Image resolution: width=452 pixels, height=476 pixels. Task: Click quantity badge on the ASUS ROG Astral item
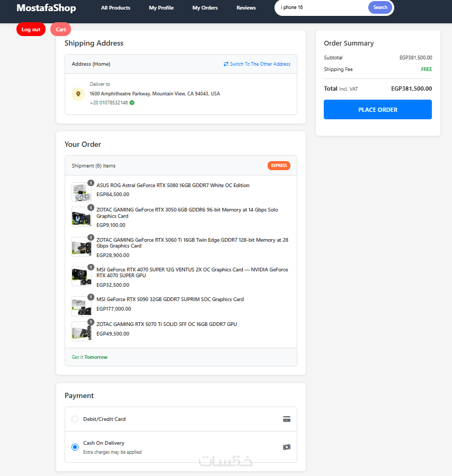click(91, 183)
